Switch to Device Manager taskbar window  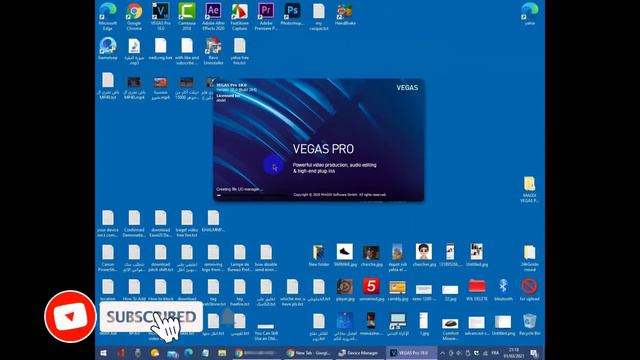point(359,353)
